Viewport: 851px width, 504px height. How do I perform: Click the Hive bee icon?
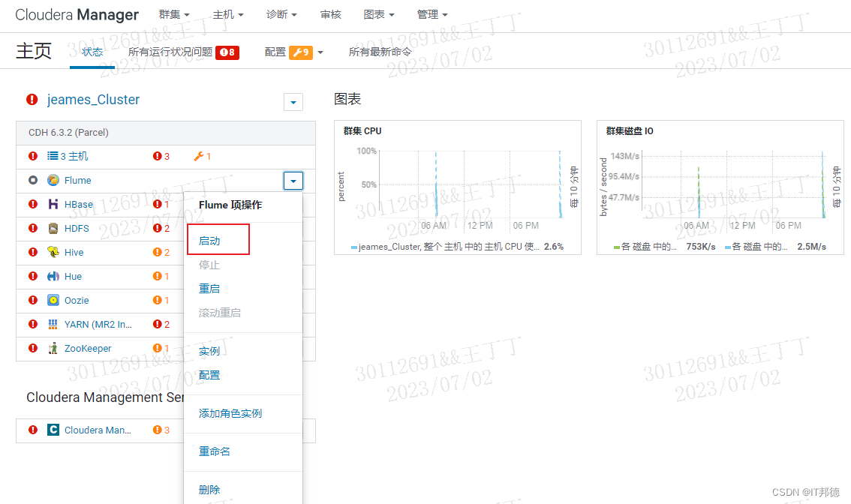tap(53, 252)
